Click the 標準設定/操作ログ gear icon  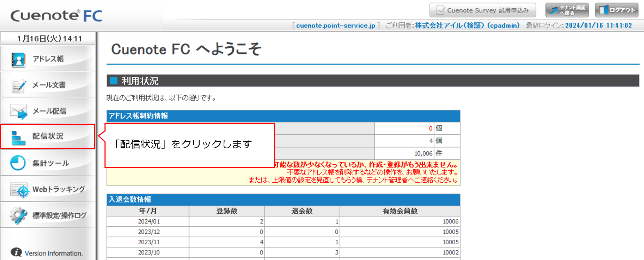point(18,215)
